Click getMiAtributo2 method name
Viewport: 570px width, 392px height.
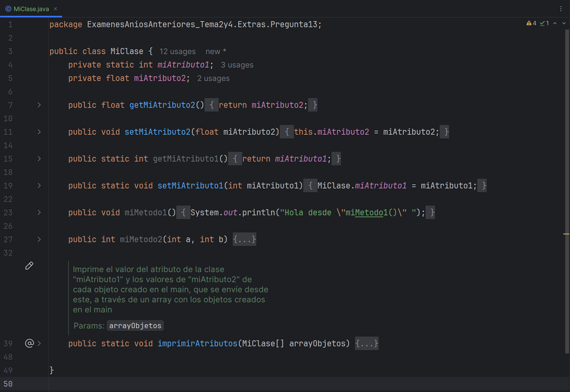[x=162, y=105]
